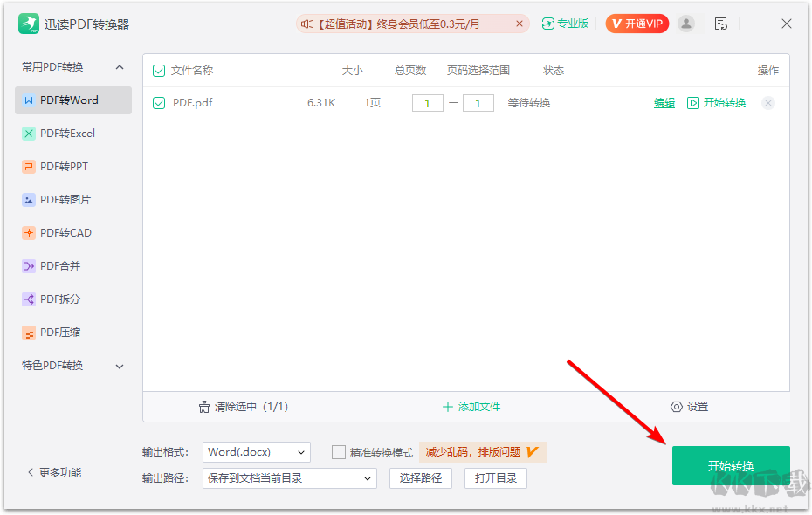Toggle the select-all checkbox in header

tap(158, 70)
